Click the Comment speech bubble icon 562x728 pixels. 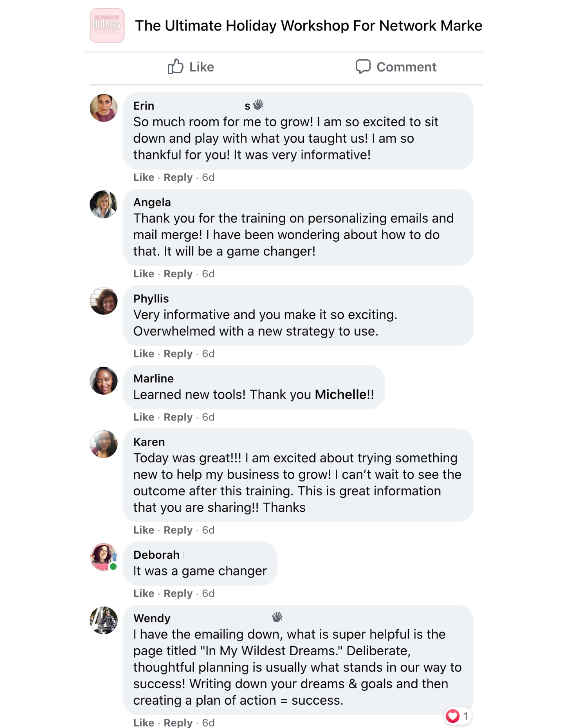coord(363,67)
